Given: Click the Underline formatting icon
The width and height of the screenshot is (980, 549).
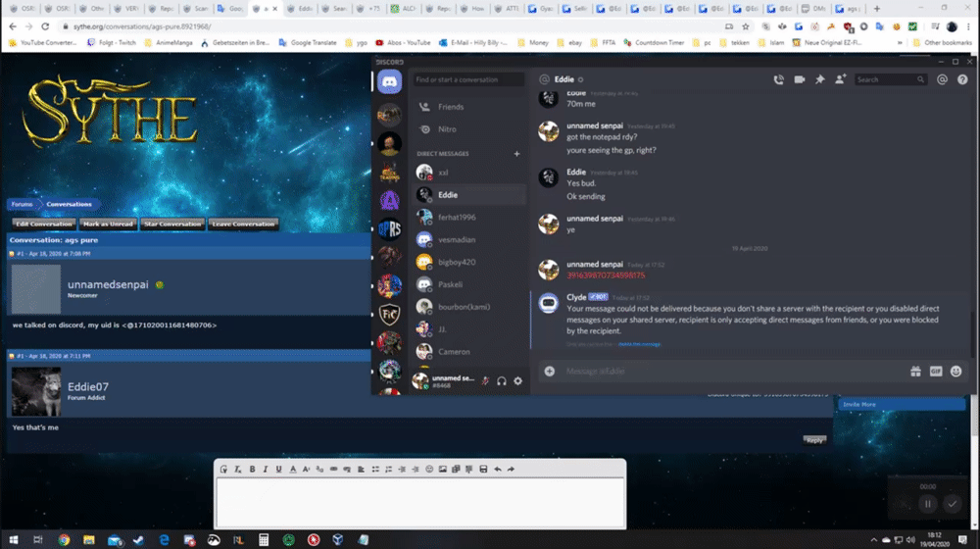Looking at the screenshot, I should click(x=278, y=469).
